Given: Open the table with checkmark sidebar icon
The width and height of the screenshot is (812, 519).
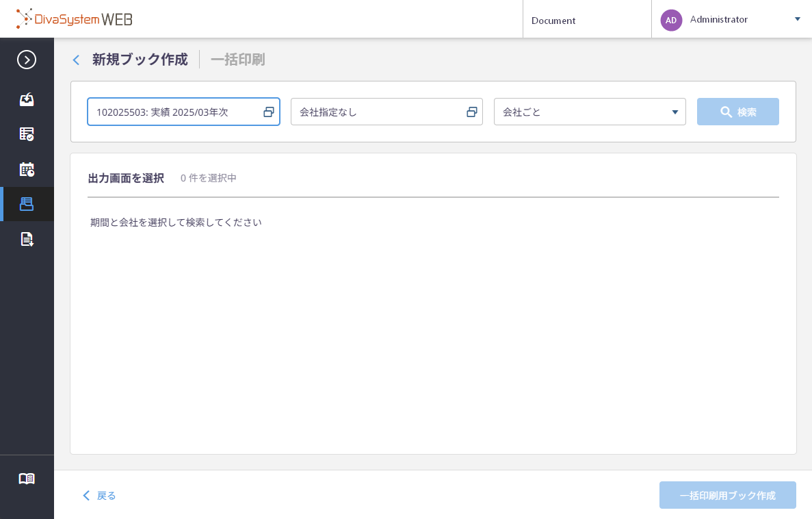Looking at the screenshot, I should (27, 134).
